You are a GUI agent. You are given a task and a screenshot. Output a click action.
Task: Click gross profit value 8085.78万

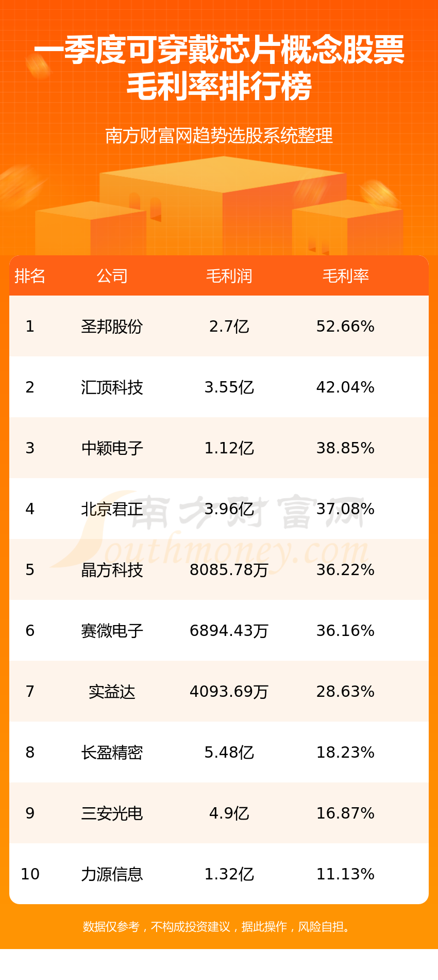pos(229,570)
